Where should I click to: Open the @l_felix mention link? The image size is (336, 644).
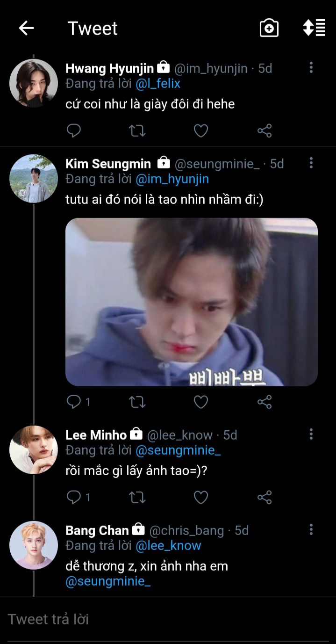point(158,84)
